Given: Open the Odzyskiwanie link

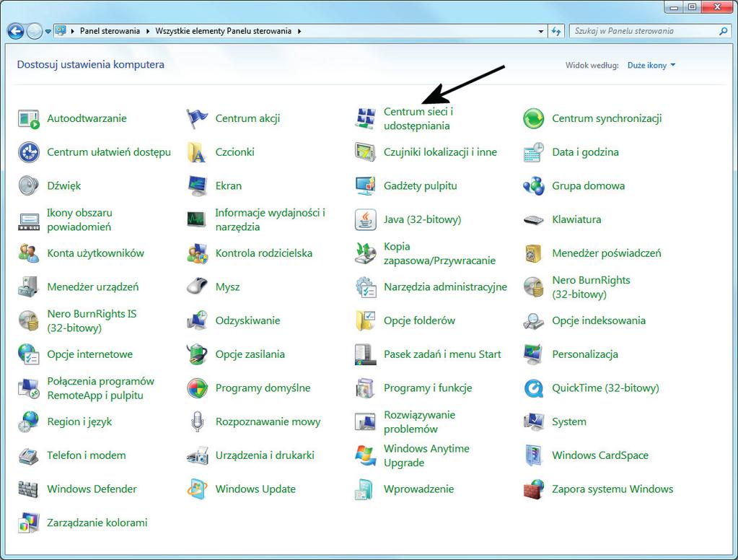Looking at the screenshot, I should pyautogui.click(x=247, y=320).
